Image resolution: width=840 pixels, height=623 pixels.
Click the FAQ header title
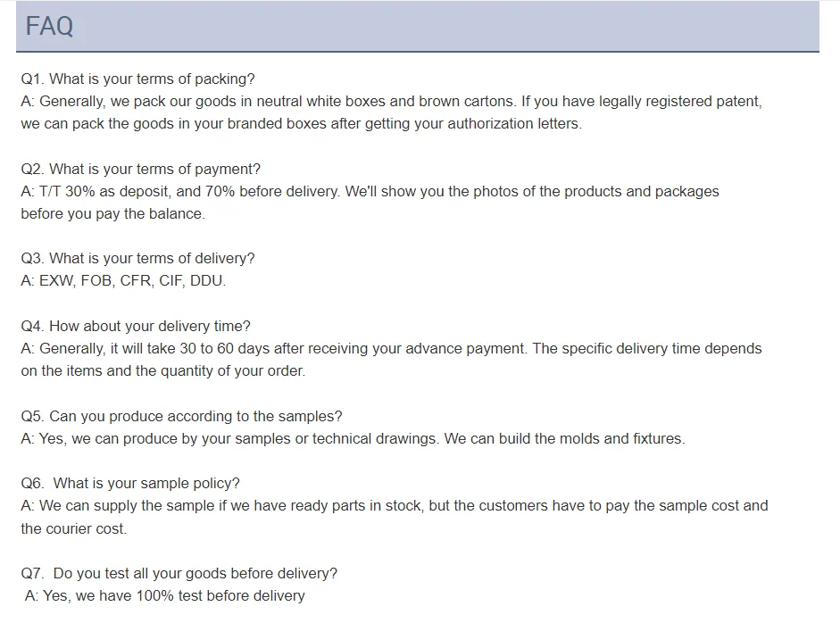50,27
